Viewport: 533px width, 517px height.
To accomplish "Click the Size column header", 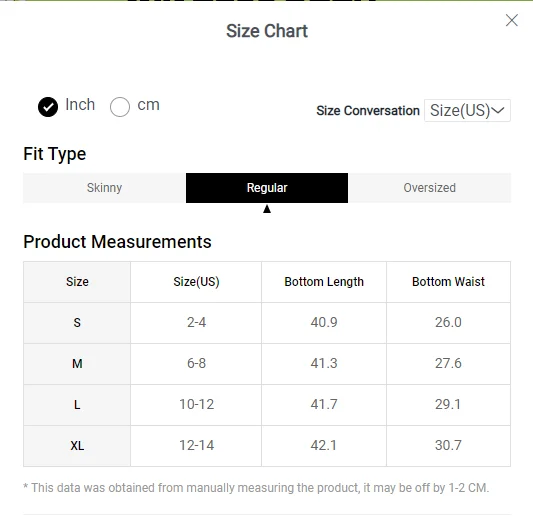I will pos(77,282).
